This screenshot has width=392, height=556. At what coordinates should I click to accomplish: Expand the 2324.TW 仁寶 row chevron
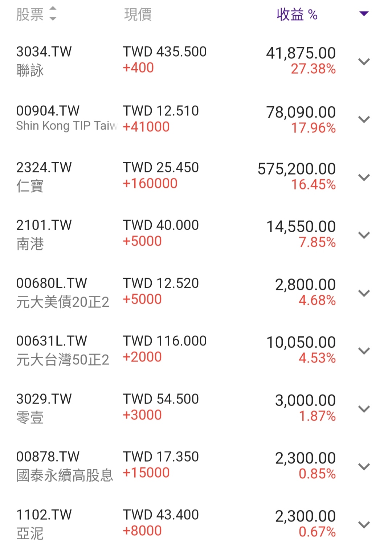(x=364, y=177)
